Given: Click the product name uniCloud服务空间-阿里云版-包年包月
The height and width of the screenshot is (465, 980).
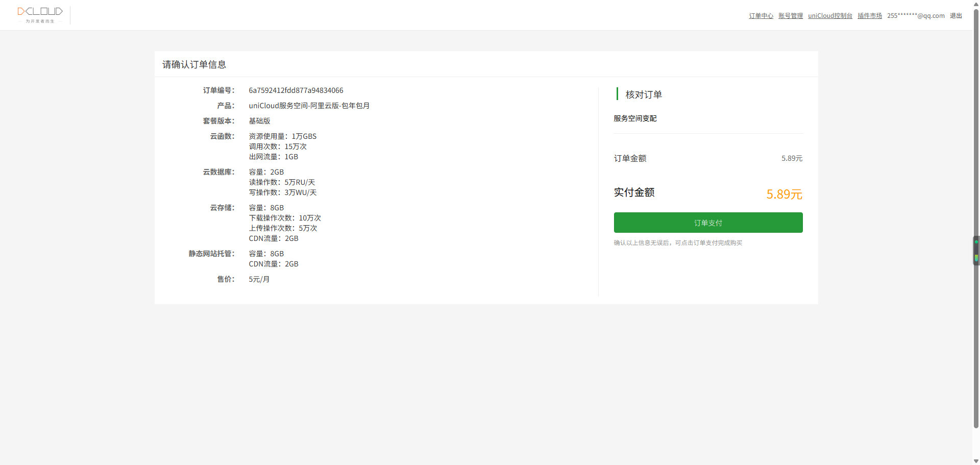Looking at the screenshot, I should [309, 106].
